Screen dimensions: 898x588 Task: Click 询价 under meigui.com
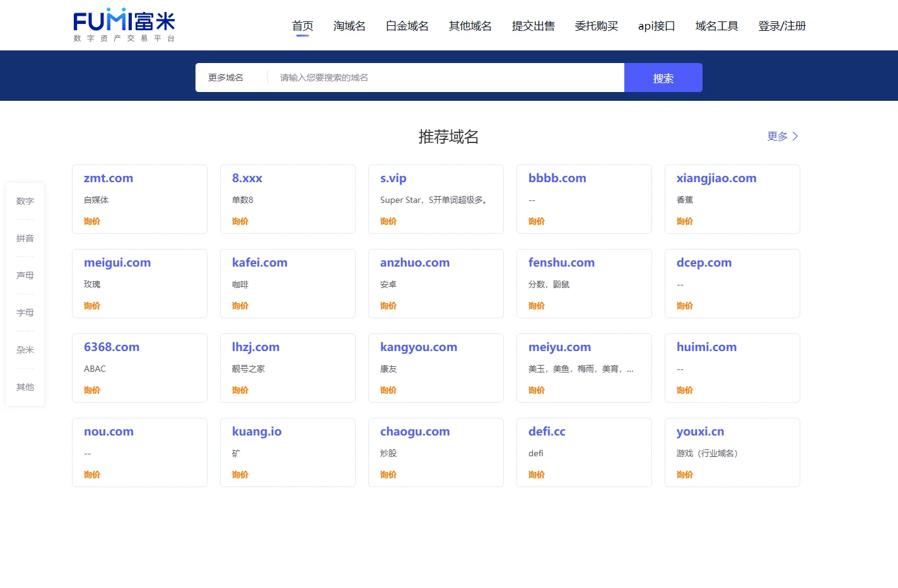pos(92,306)
